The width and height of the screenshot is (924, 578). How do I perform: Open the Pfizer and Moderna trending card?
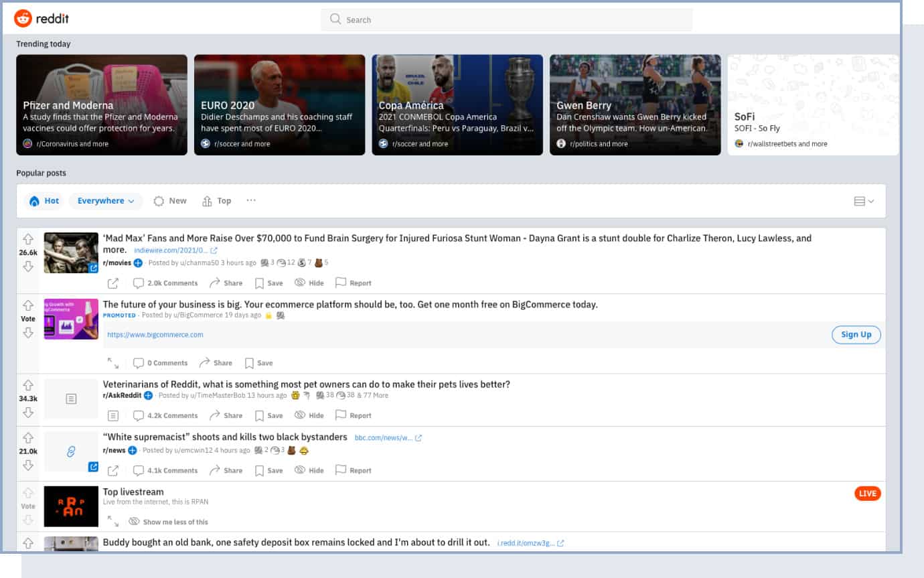102,104
